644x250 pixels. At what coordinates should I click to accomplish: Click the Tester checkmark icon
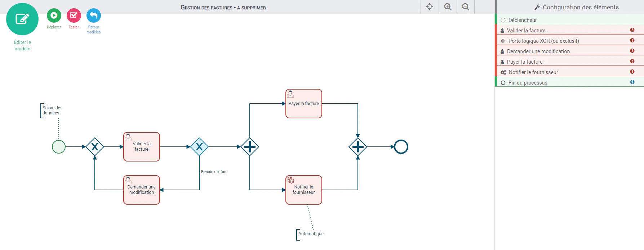point(74,15)
